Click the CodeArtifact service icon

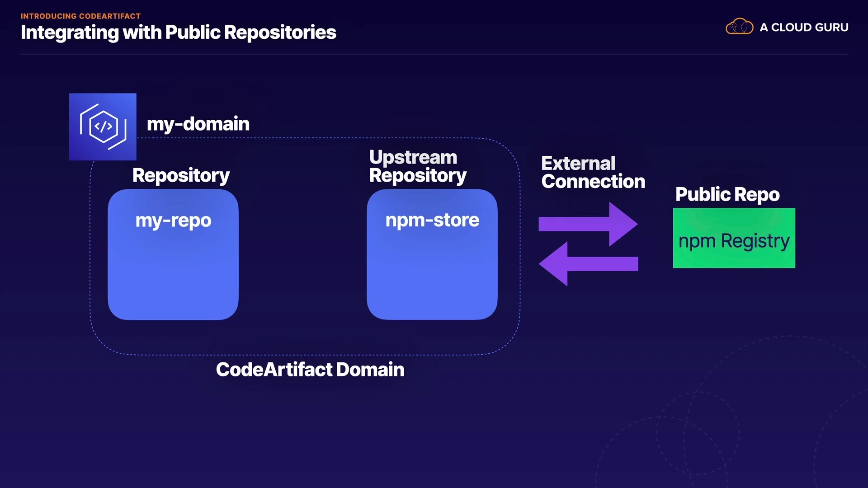pyautogui.click(x=103, y=127)
